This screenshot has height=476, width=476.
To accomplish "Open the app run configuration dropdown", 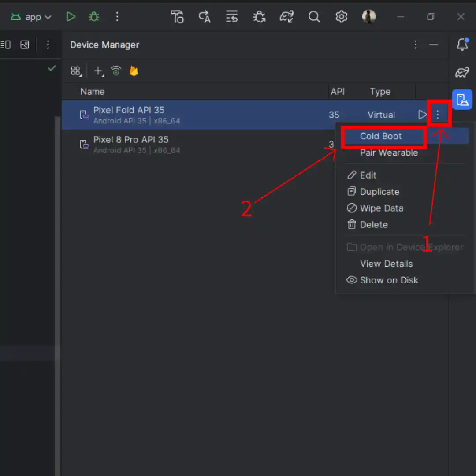I will point(31,17).
